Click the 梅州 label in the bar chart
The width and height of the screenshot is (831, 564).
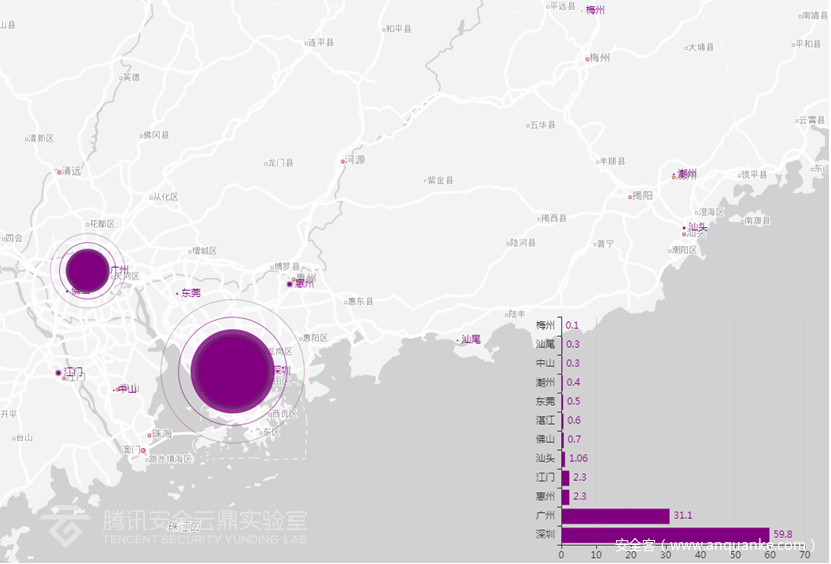coord(544,325)
